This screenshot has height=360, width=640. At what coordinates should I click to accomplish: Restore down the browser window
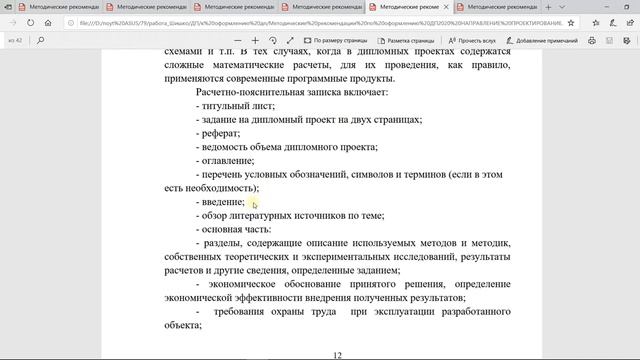click(627, 7)
